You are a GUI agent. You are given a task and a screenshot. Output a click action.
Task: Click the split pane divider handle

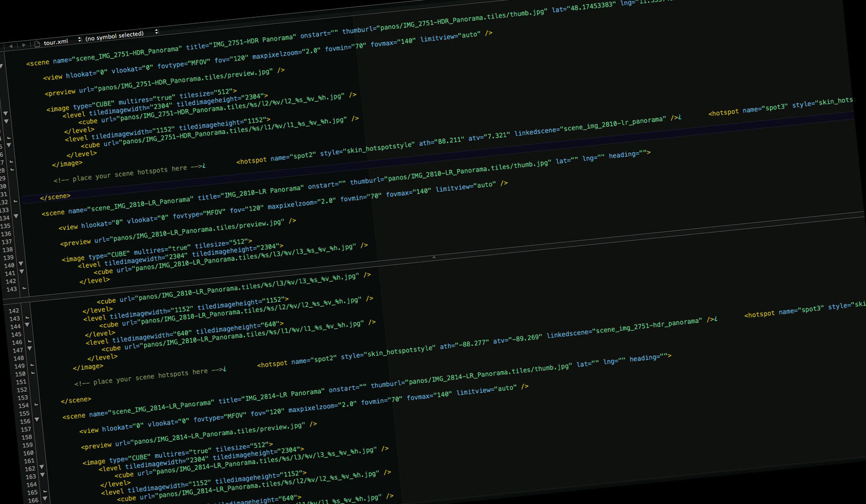point(434,257)
